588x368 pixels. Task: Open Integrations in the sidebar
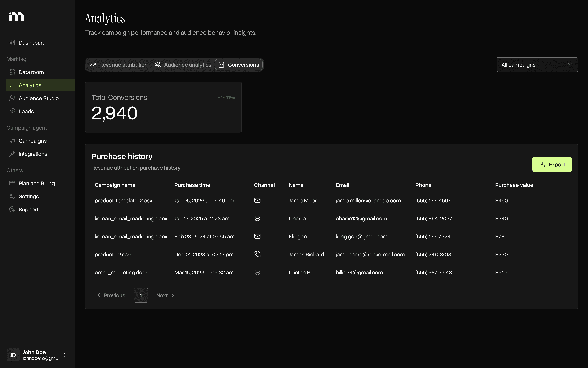[x=40, y=154]
